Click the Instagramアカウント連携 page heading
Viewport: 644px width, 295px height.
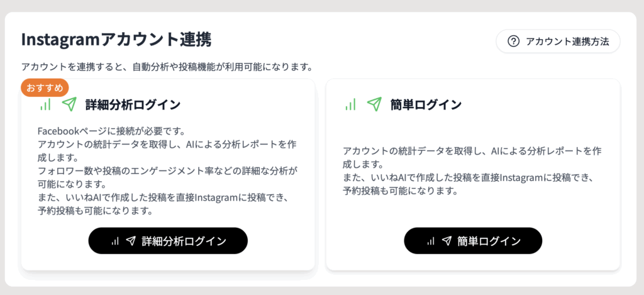coord(116,40)
